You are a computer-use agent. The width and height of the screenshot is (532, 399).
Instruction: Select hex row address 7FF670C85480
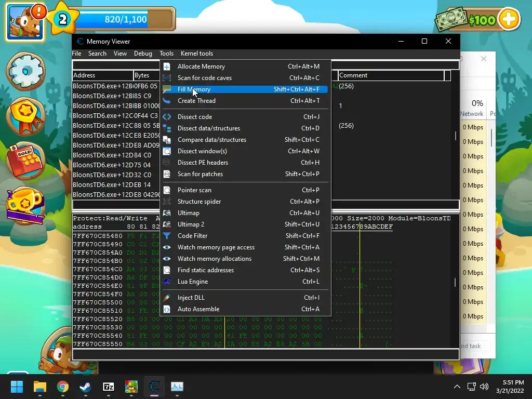[98, 236]
